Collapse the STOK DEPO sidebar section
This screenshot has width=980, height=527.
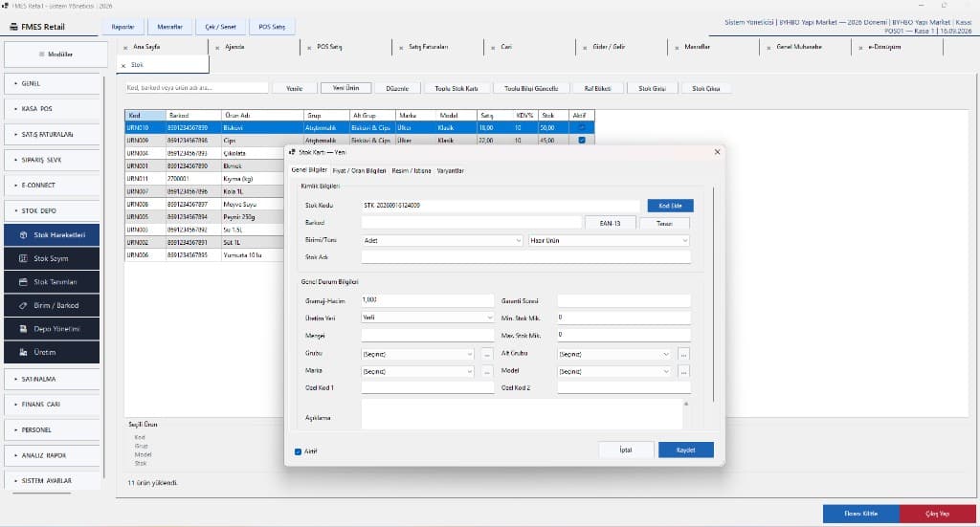(x=52, y=211)
